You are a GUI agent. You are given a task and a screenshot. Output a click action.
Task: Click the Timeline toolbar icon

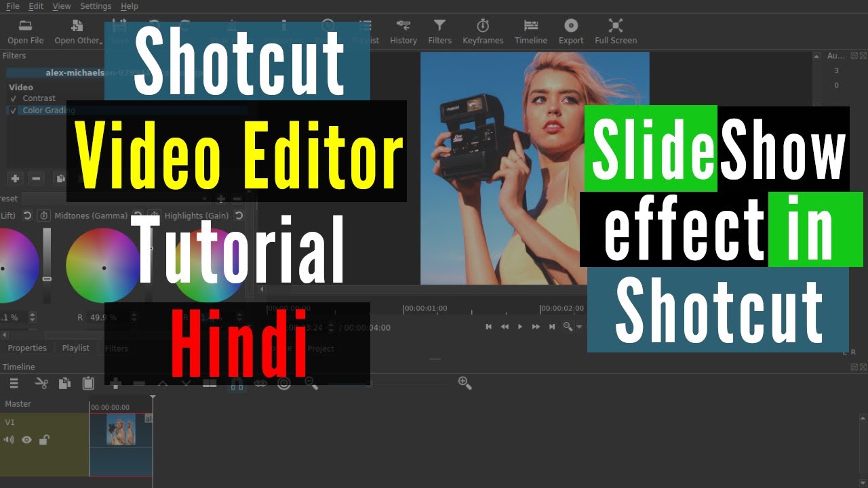(x=530, y=26)
